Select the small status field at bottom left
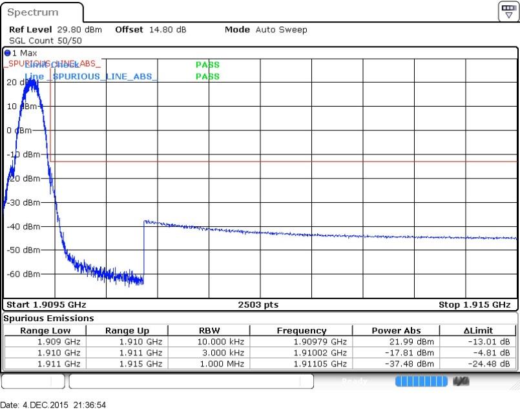This screenshot has width=520, height=420. coord(33,381)
